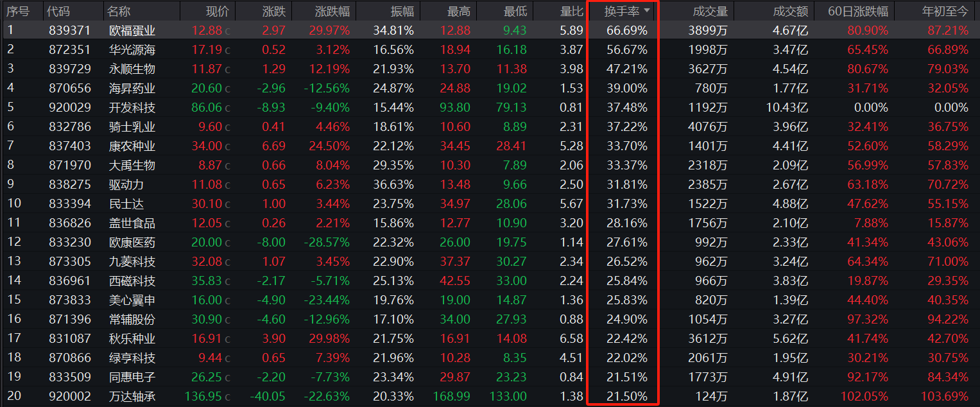Click change percent -28.57%
Viewport: 980px width, 407px height.
[x=327, y=242]
